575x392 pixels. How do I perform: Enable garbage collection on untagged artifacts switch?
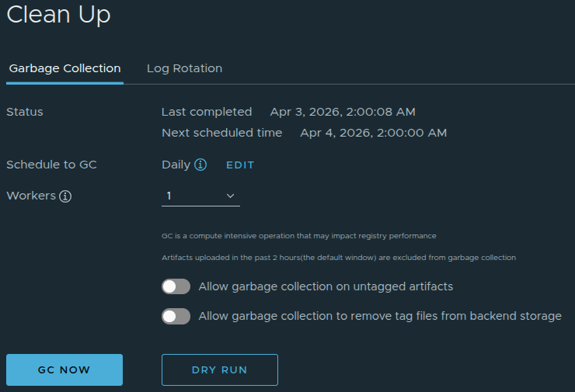176,287
